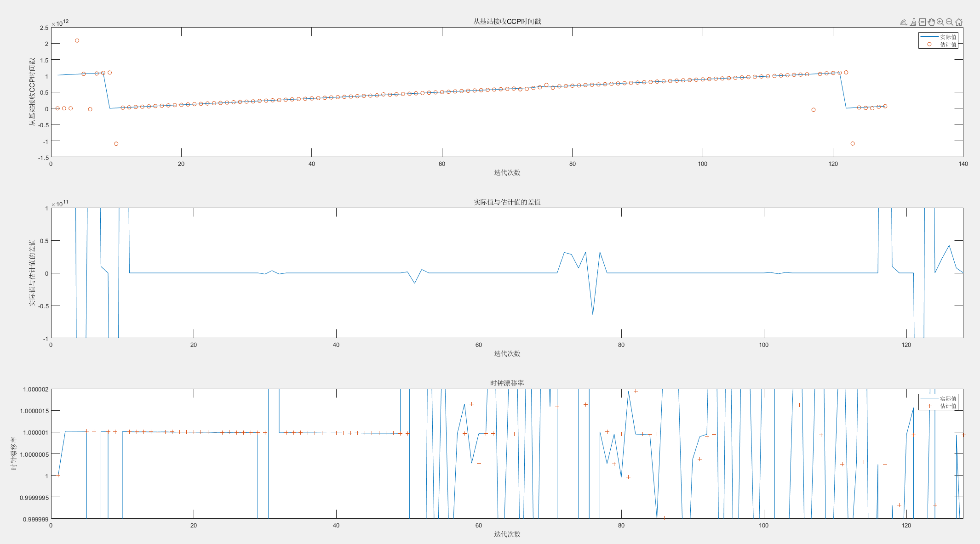Viewport: 980px width, 544px height.
Task: Enable the data tips tool
Action: point(922,22)
